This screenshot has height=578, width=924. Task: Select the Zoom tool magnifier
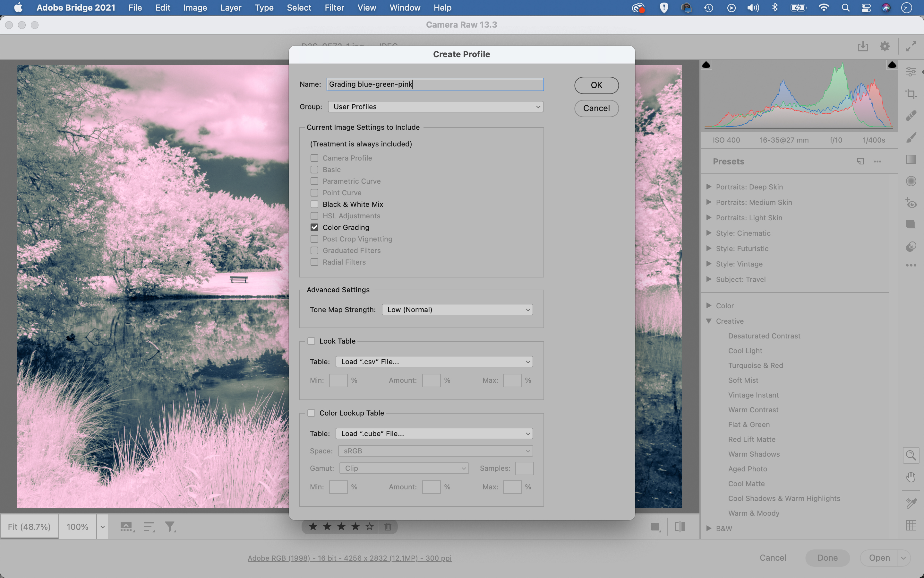[x=911, y=455]
